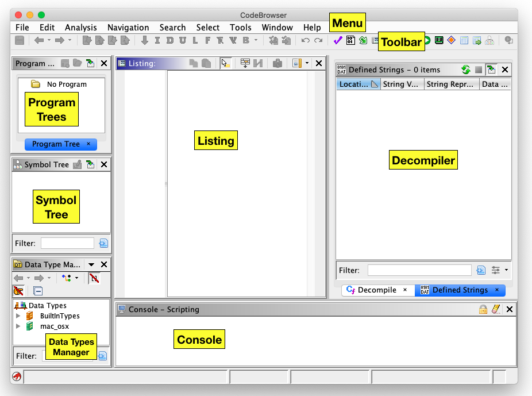Image resolution: width=532 pixels, height=396 pixels.
Task: Clear the Console with the eraser icon
Action: (496, 309)
